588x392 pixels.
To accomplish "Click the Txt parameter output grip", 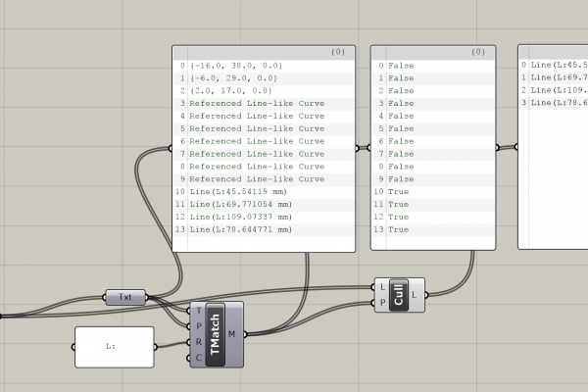I will pos(147,298).
